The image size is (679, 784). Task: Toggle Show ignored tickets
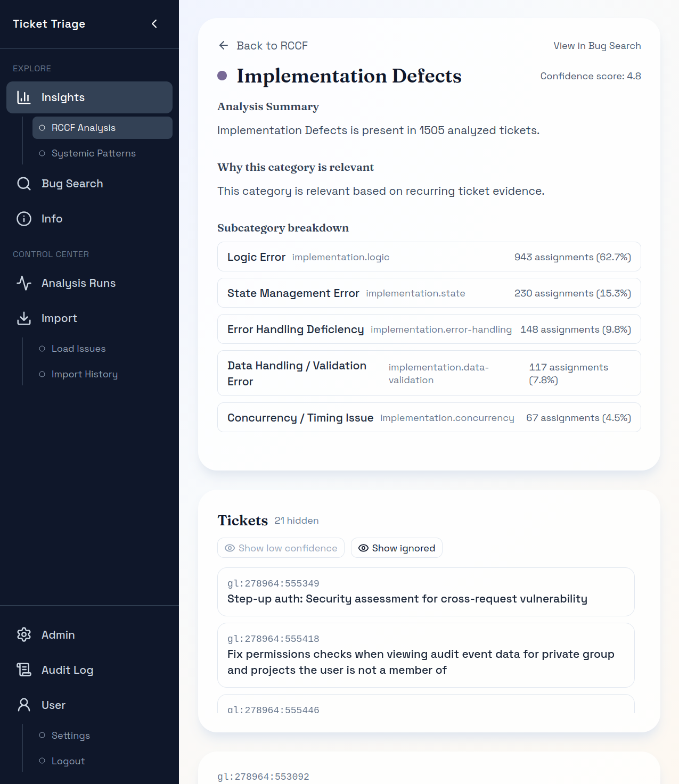click(396, 548)
